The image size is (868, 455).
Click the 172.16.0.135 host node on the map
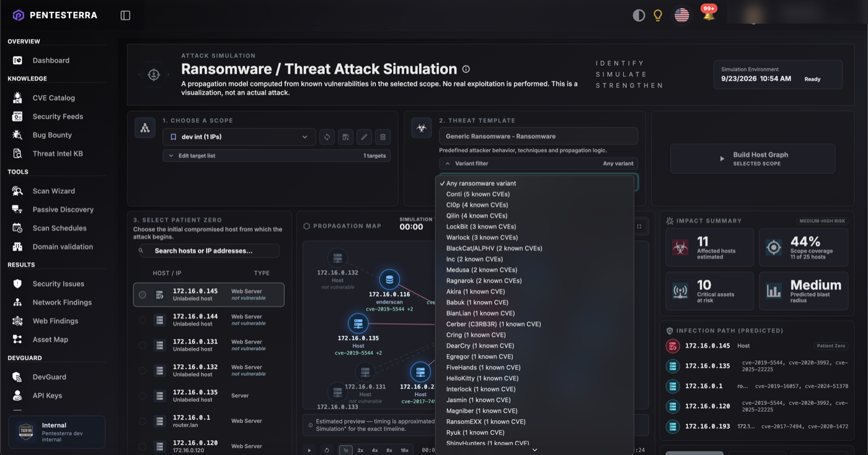pyautogui.click(x=358, y=323)
